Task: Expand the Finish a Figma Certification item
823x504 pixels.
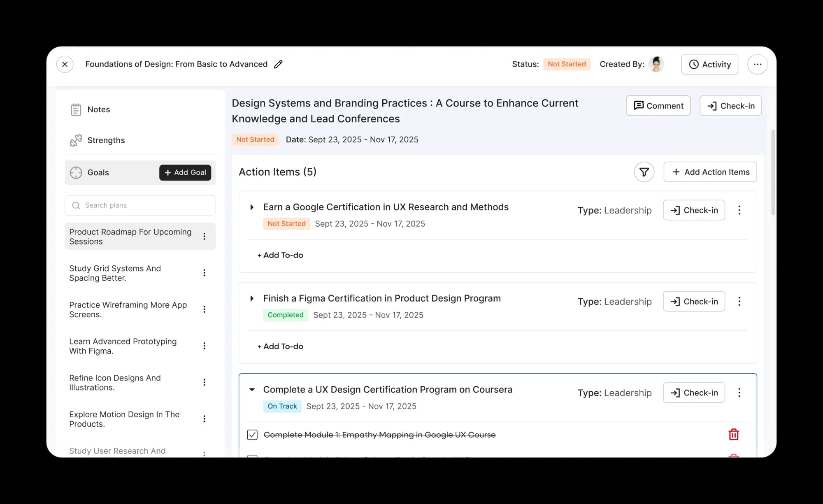Action: click(x=252, y=298)
